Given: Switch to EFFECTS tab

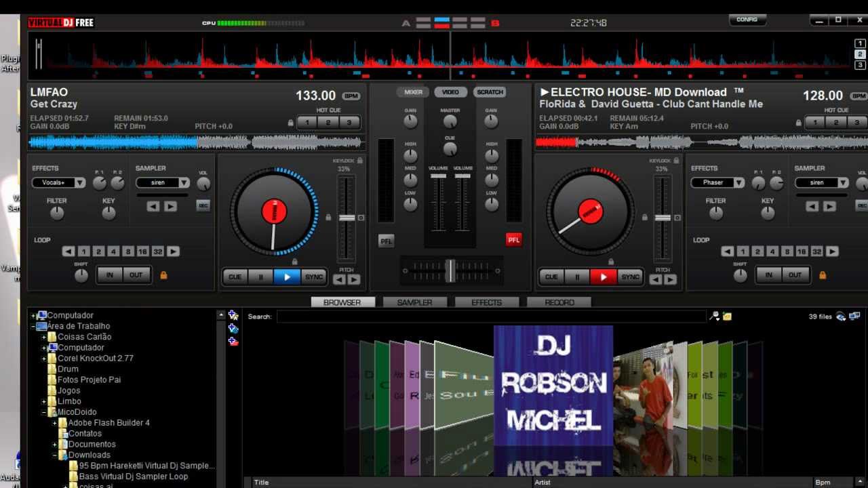Looking at the screenshot, I should 486,302.
